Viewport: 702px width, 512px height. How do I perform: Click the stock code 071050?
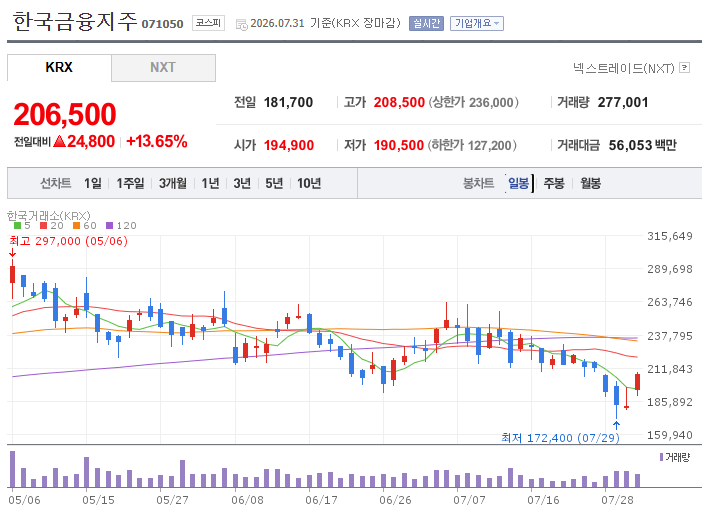163,24
